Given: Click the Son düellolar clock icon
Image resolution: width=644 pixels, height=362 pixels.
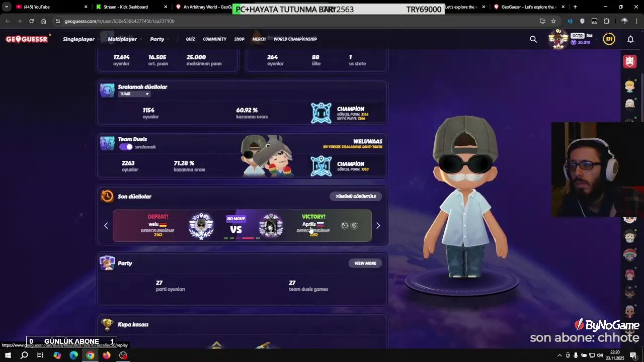Looking at the screenshot, I should tap(107, 196).
